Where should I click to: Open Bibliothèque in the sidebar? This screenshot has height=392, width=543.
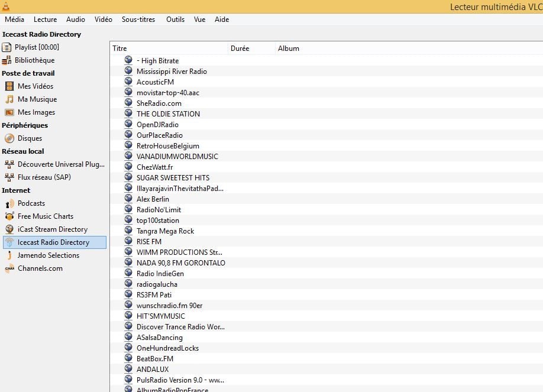pyautogui.click(x=35, y=60)
